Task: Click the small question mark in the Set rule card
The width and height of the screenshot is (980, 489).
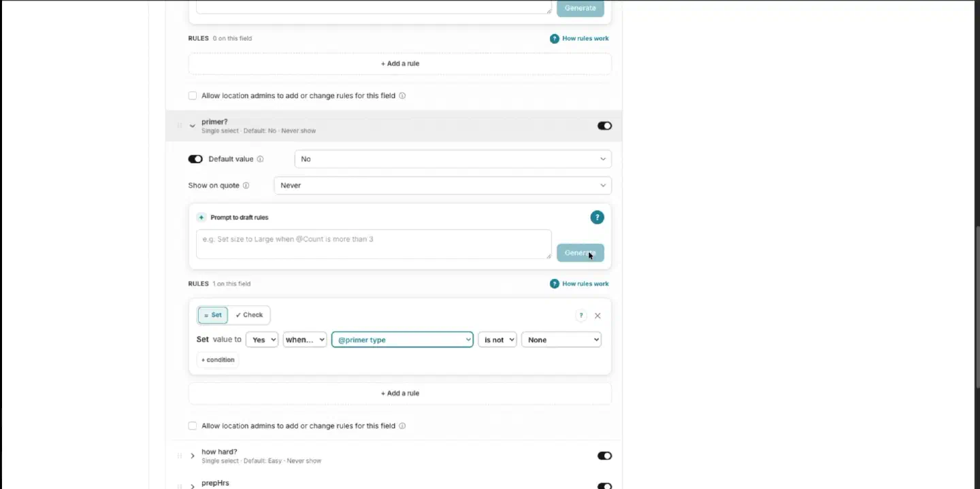Action: click(581, 316)
